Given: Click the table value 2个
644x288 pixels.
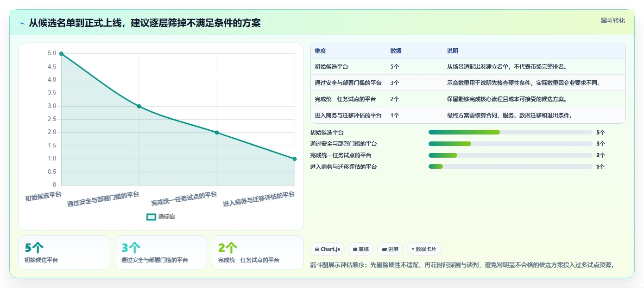Looking at the screenshot, I should [395, 99].
